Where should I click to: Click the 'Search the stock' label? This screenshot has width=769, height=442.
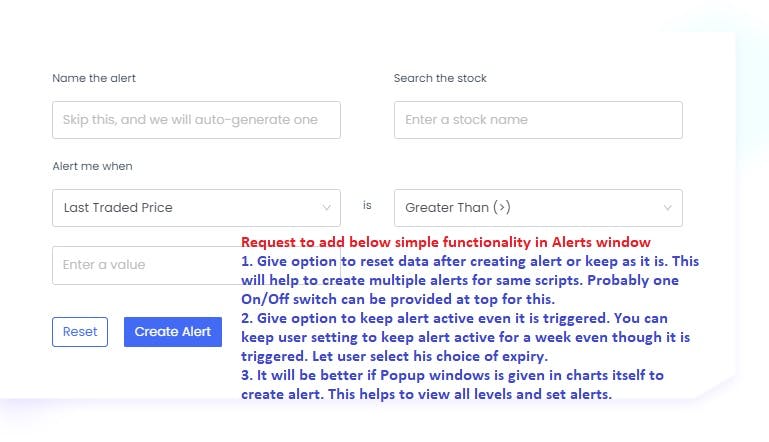point(440,78)
